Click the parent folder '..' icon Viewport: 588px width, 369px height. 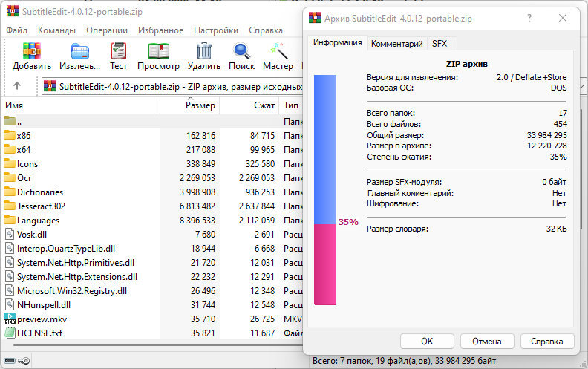point(10,121)
